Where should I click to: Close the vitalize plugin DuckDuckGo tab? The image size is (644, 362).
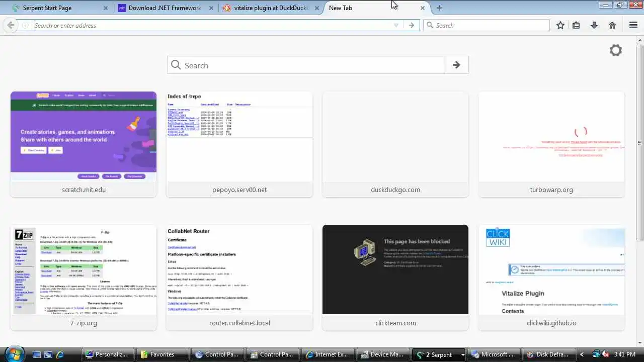point(316,8)
